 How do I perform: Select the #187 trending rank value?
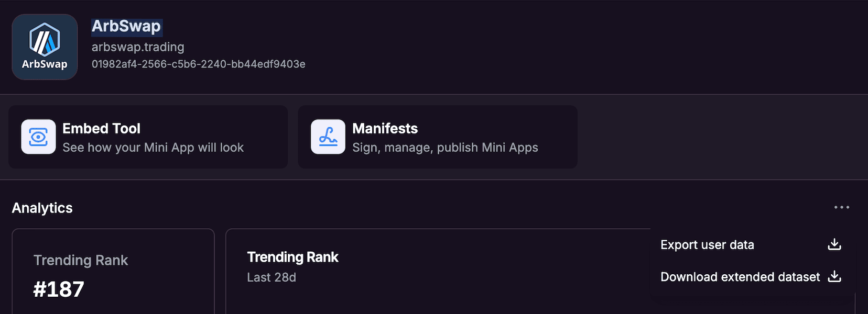pos(59,289)
